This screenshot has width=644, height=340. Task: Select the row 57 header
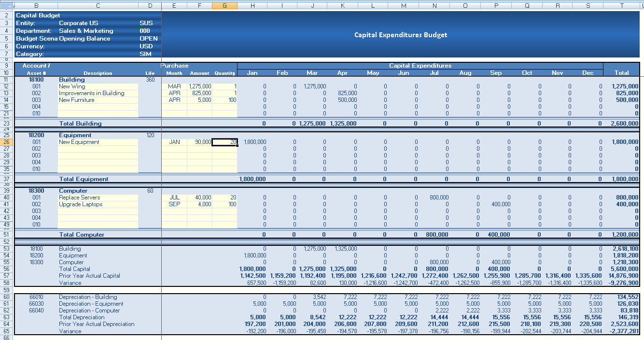pos(7,276)
